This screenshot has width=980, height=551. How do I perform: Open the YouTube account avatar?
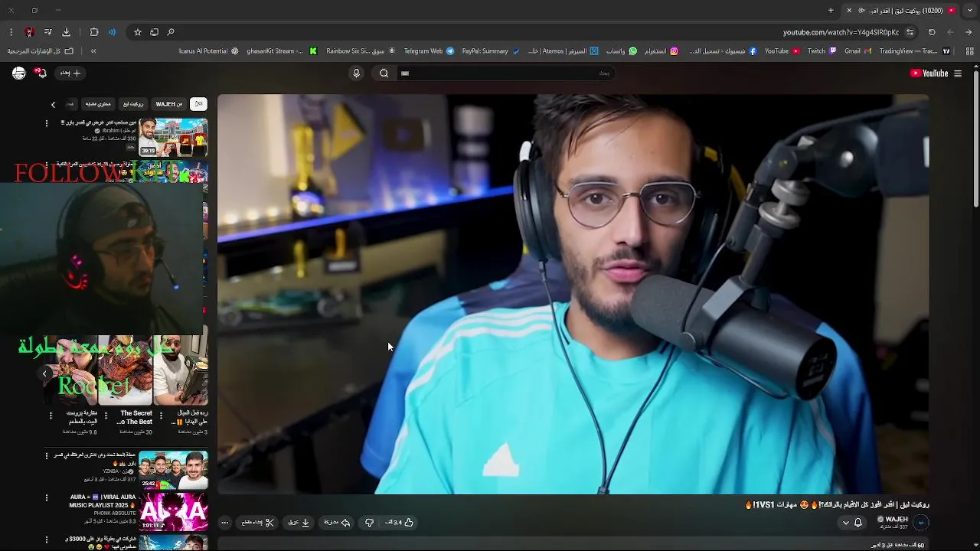coord(19,73)
